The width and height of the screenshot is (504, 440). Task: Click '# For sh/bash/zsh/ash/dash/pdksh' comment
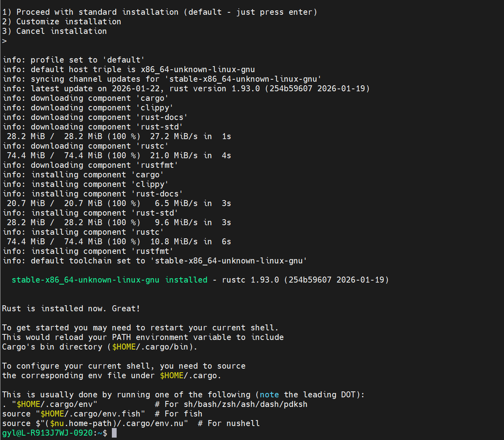[x=231, y=404]
